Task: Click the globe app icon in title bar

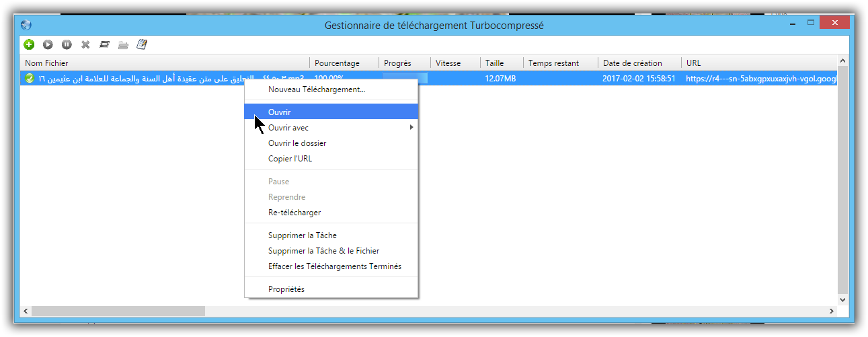Action: click(26, 25)
